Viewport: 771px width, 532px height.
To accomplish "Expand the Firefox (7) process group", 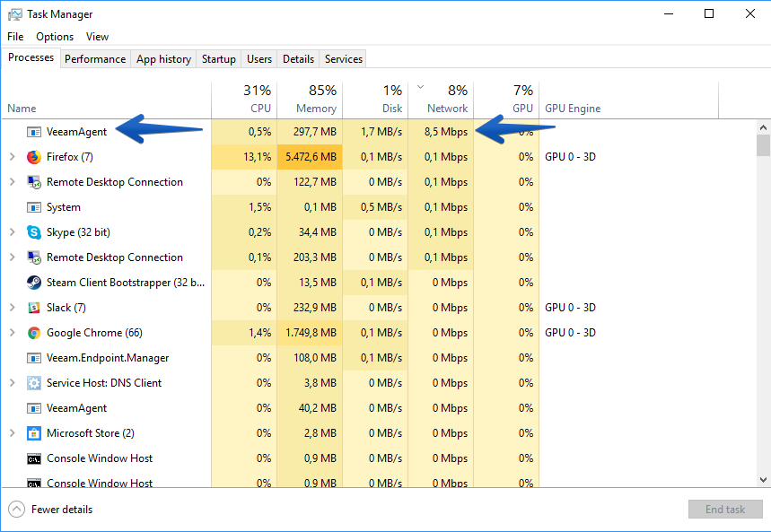I will (13, 157).
